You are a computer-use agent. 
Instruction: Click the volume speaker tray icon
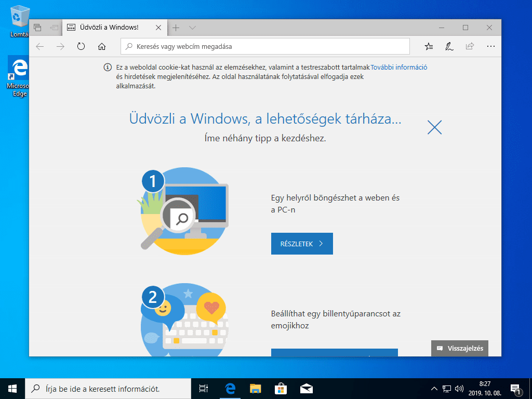(x=459, y=389)
